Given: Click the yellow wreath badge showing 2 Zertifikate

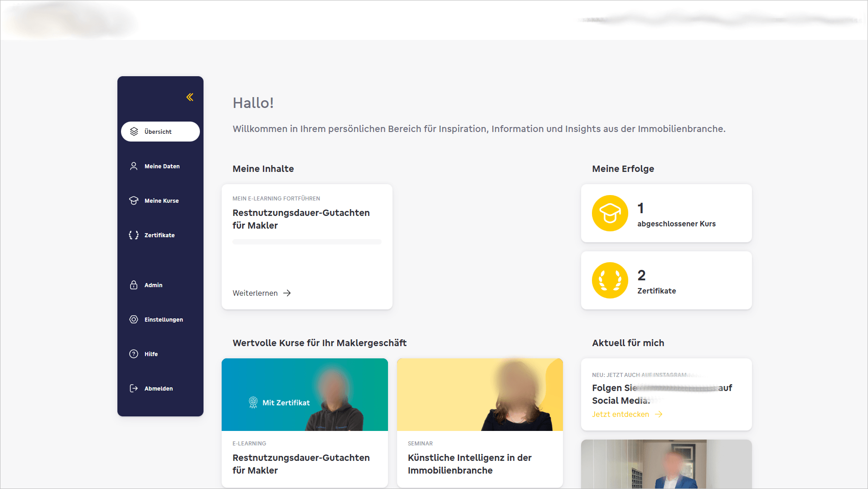Looking at the screenshot, I should click(610, 280).
